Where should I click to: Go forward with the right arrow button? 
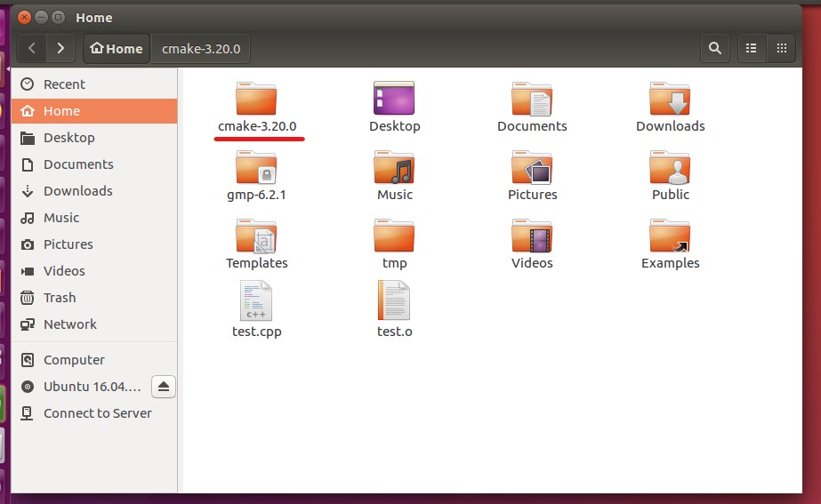tap(60, 48)
